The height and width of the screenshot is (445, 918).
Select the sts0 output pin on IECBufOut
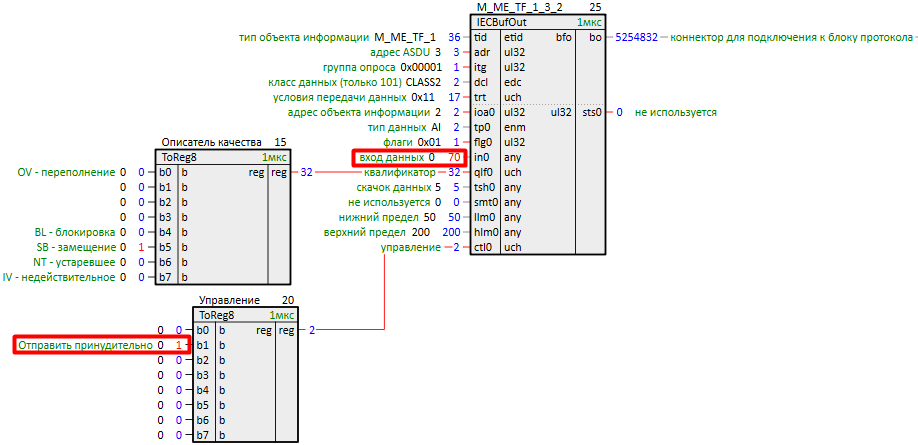pos(591,112)
